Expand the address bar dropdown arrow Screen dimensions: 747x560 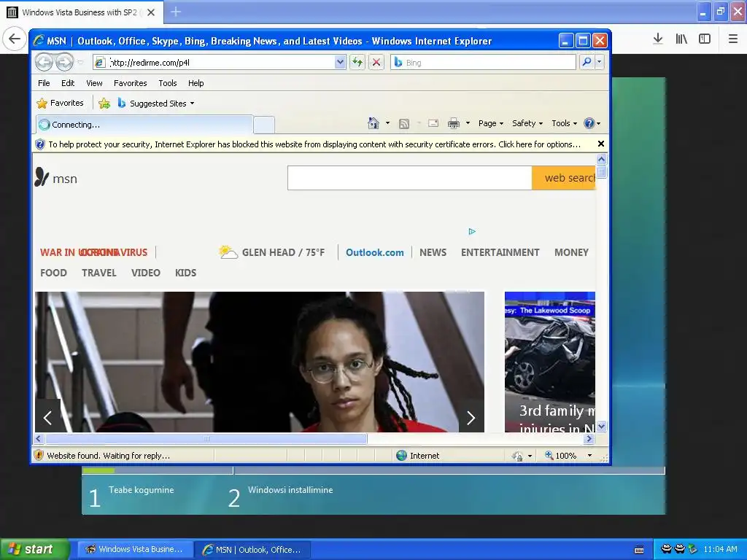(x=340, y=62)
